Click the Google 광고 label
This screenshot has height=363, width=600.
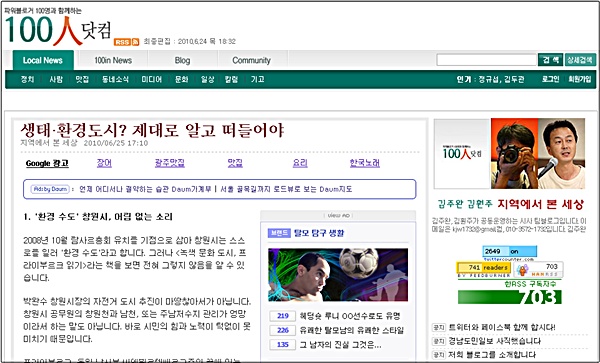coord(47,163)
